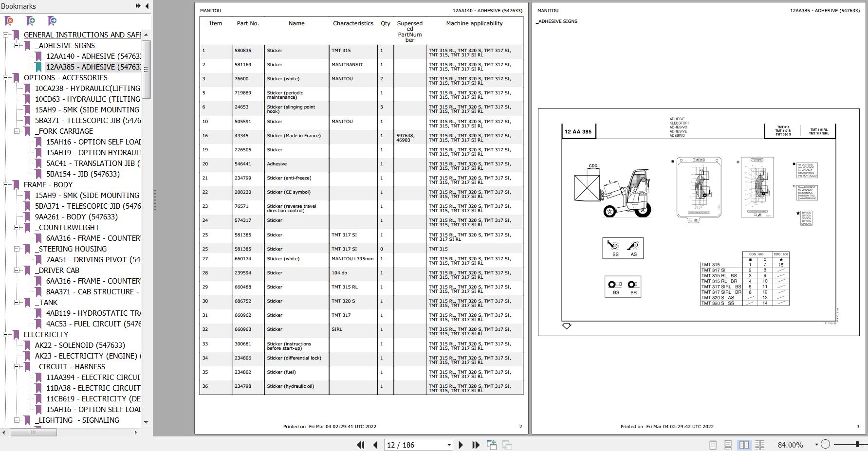Click the bookmark icon beside OPTIONS - ACCESSORIES
Screen dimensions: 868x451
(16, 78)
